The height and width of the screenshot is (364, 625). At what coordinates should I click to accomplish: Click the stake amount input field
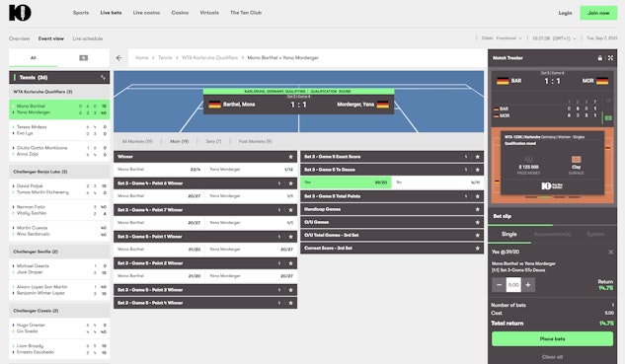[513, 285]
